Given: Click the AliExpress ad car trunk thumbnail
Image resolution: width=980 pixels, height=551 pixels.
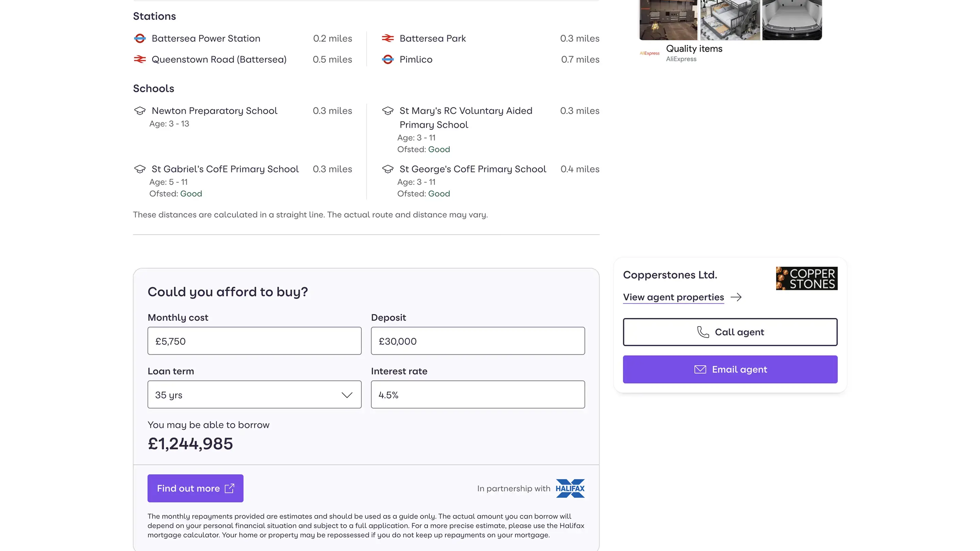Looking at the screenshot, I should pos(792,20).
